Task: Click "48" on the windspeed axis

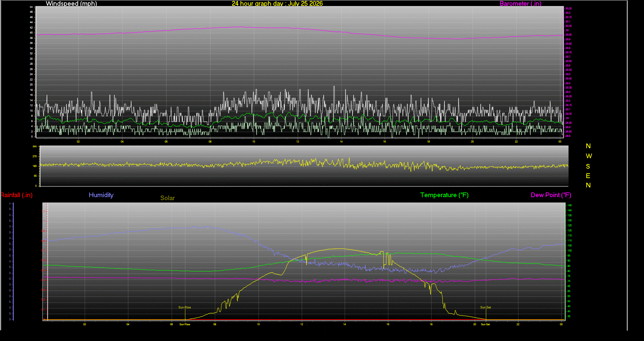Action: [x=31, y=12]
